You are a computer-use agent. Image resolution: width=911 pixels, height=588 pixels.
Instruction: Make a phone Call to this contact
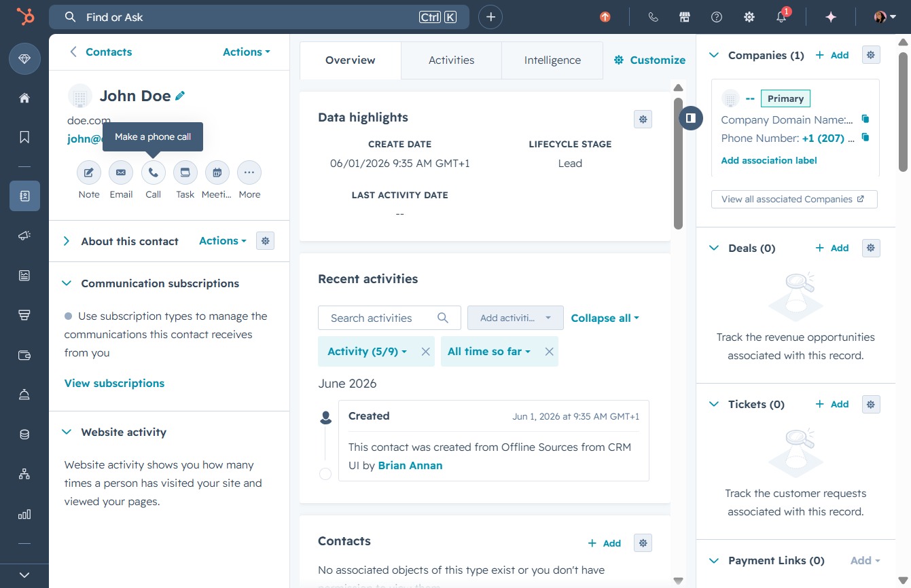154,172
